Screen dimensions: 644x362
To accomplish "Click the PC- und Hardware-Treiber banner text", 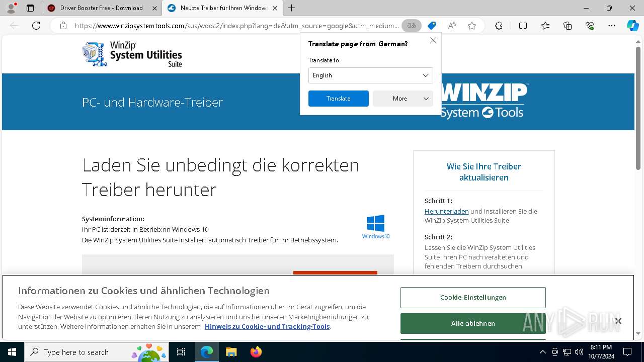I will (x=152, y=102).
